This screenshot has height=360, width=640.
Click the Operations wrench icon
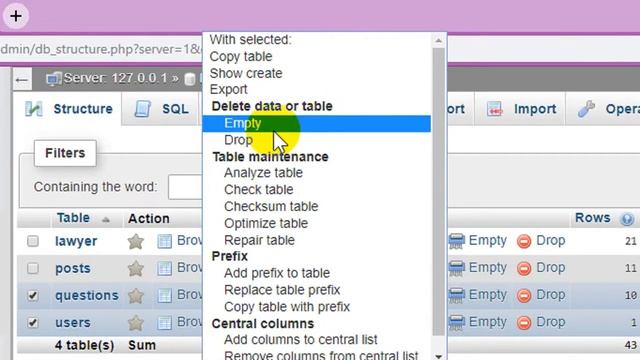587,109
